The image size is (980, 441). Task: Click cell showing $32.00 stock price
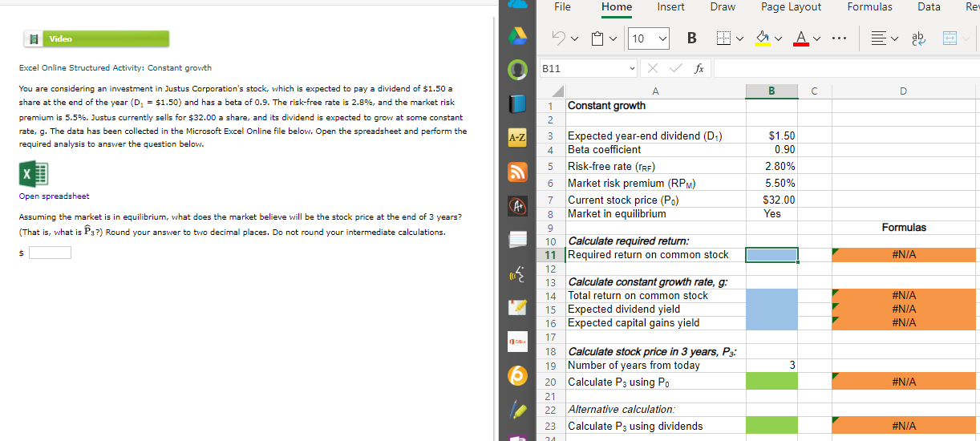[x=771, y=200]
